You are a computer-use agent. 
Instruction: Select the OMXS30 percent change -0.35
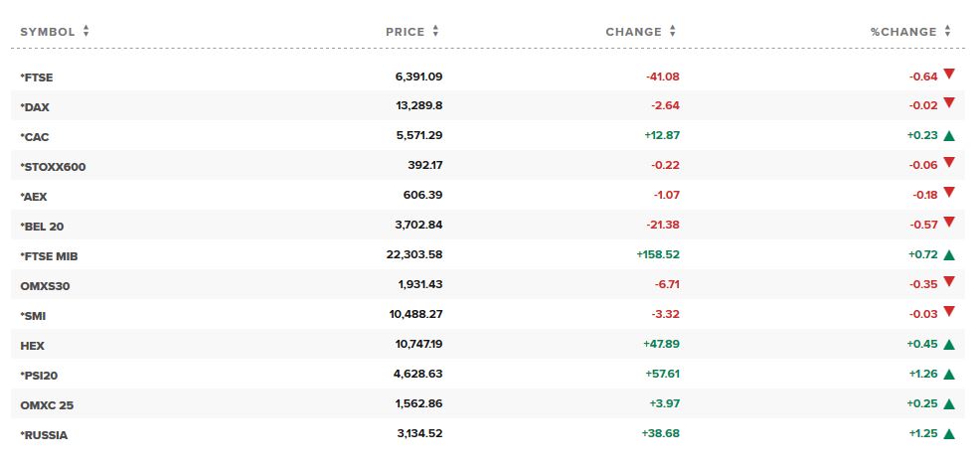click(x=923, y=285)
